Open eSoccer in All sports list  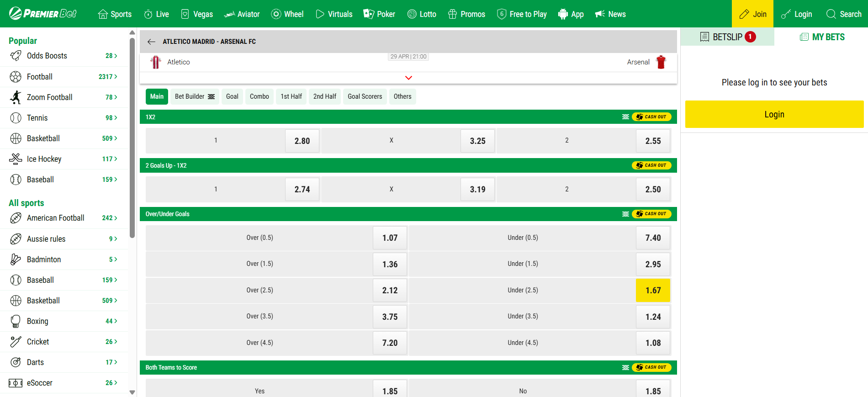tap(64, 383)
